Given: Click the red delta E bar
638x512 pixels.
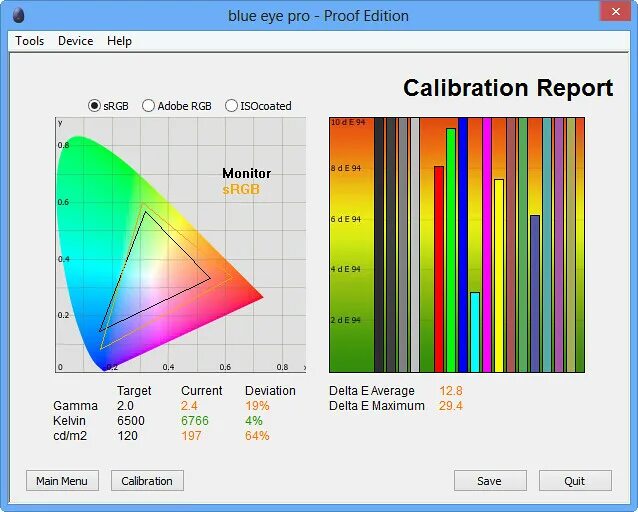Looking at the screenshot, I should (439, 269).
